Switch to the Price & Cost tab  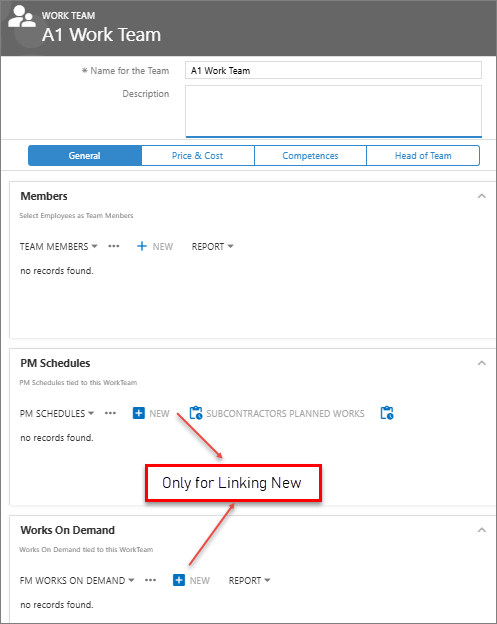pos(198,156)
